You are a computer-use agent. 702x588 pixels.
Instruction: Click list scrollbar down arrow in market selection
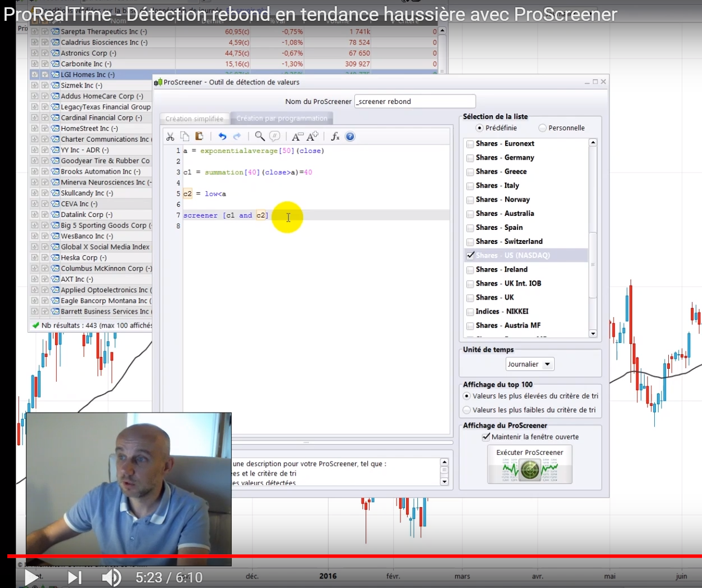click(593, 334)
